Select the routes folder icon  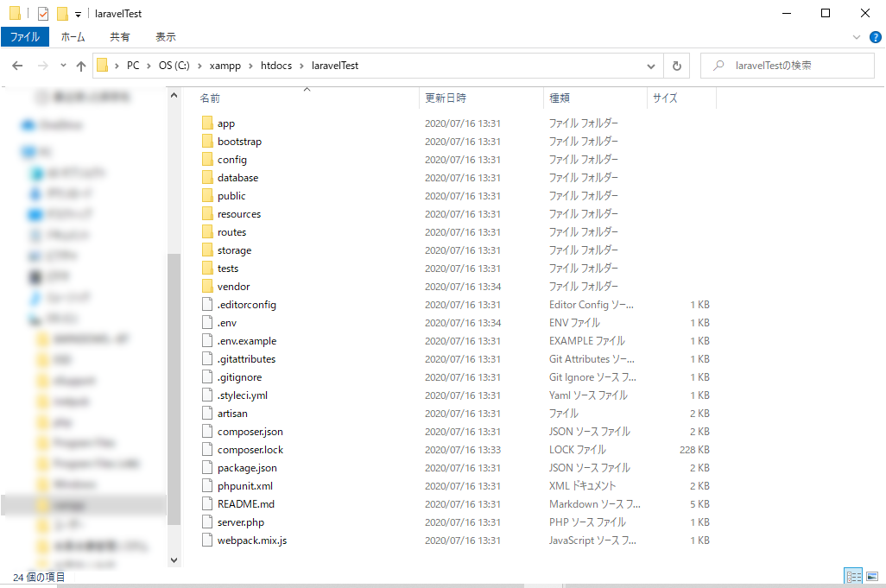207,232
